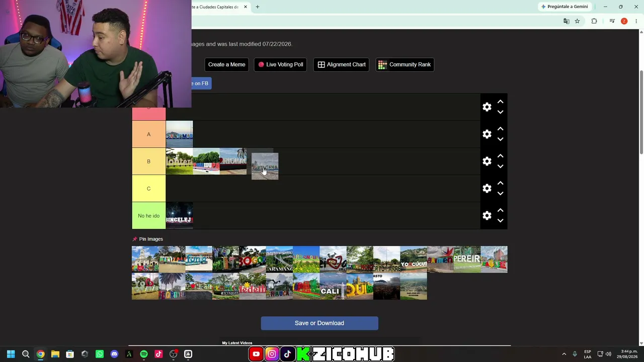The height and width of the screenshot is (362, 644).
Task: Pick the Cali image from the pool
Action: [333, 286]
